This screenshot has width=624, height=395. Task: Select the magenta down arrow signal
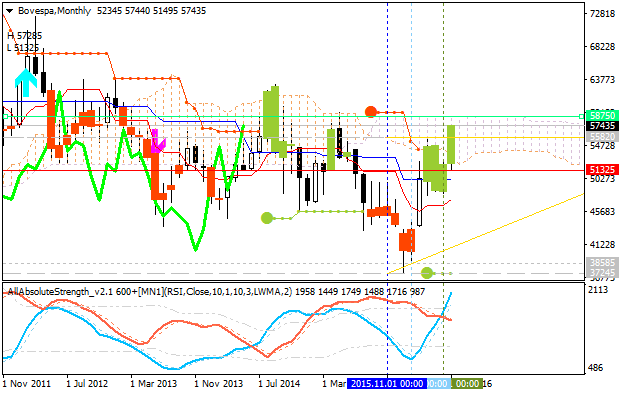pyautogui.click(x=157, y=141)
